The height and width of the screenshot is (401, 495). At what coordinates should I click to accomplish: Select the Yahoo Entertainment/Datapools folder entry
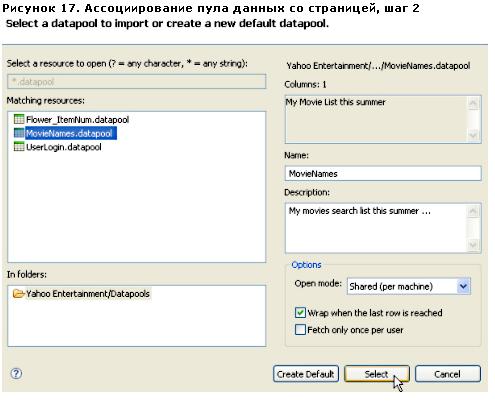point(88,294)
